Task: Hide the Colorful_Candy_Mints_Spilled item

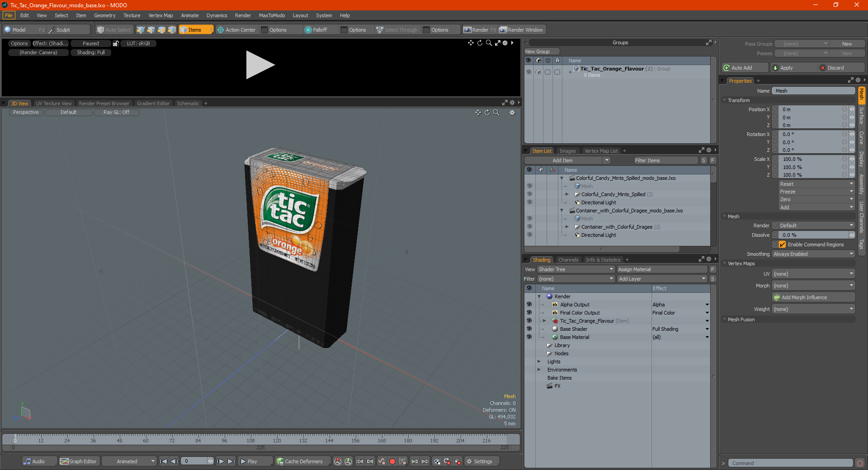Action: pyautogui.click(x=529, y=194)
